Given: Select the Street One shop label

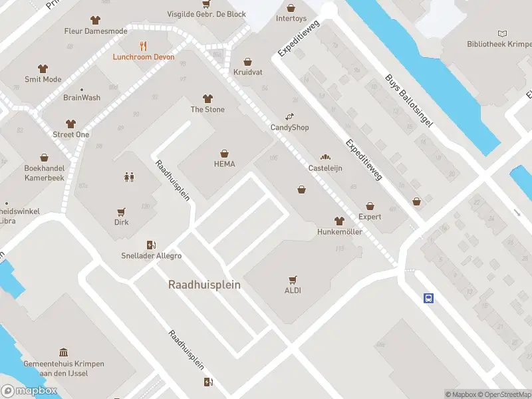Looking at the screenshot, I should pyautogui.click(x=71, y=134).
